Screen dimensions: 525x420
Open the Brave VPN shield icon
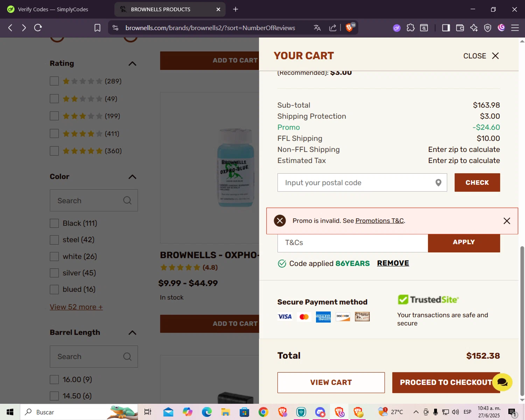pos(488,28)
